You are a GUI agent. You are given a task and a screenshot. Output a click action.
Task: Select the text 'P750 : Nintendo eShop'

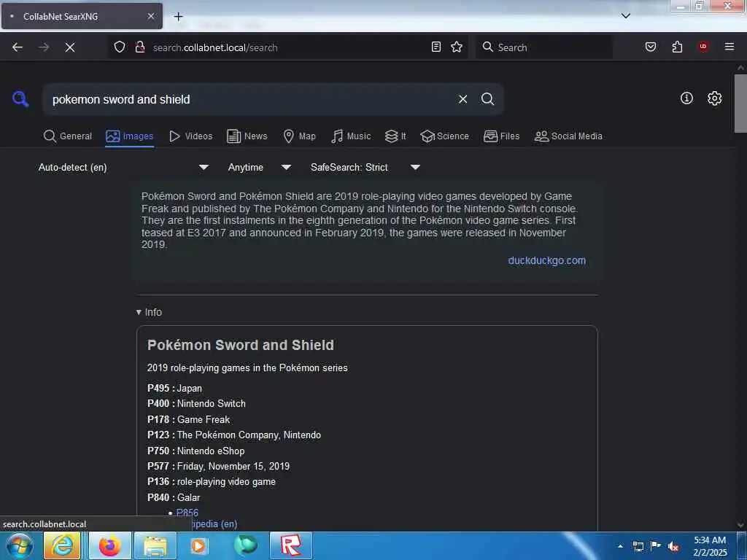point(196,451)
